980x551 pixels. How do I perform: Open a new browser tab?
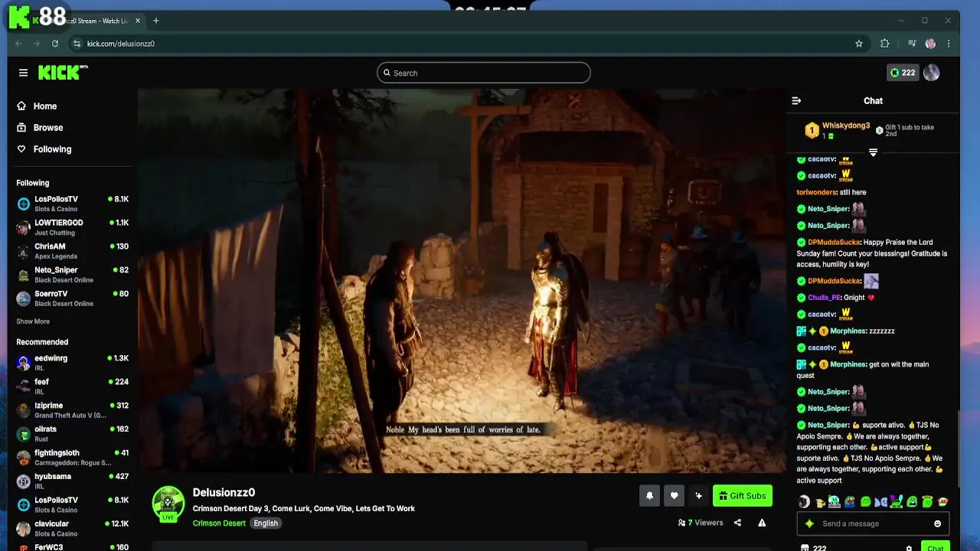156,21
